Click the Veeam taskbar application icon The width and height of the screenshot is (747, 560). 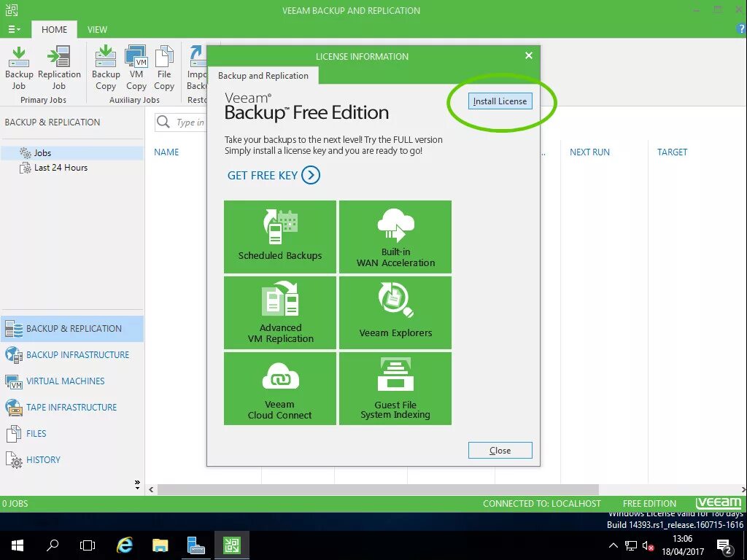[232, 545]
